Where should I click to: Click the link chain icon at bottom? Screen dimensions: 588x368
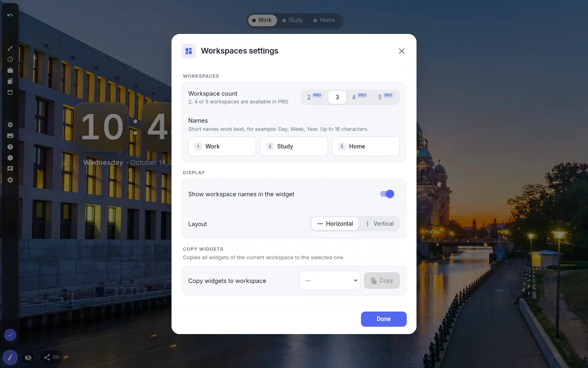(56, 357)
